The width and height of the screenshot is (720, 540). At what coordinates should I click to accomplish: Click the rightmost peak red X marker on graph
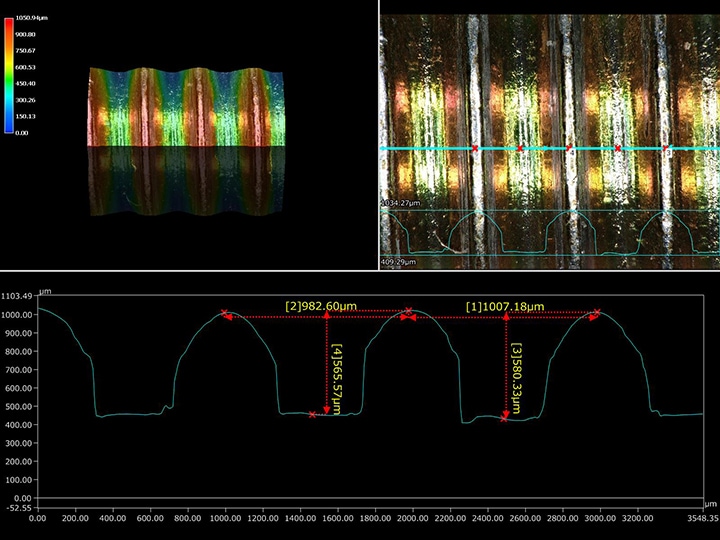coord(597,313)
